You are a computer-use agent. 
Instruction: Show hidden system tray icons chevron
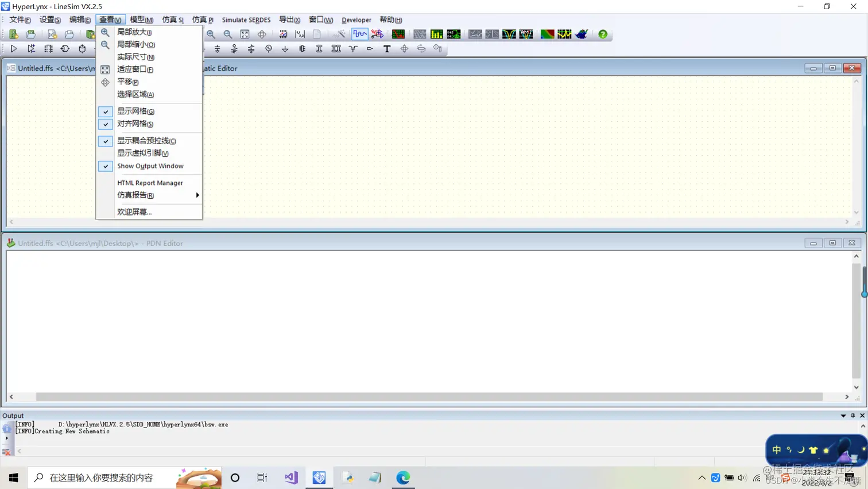point(702,478)
